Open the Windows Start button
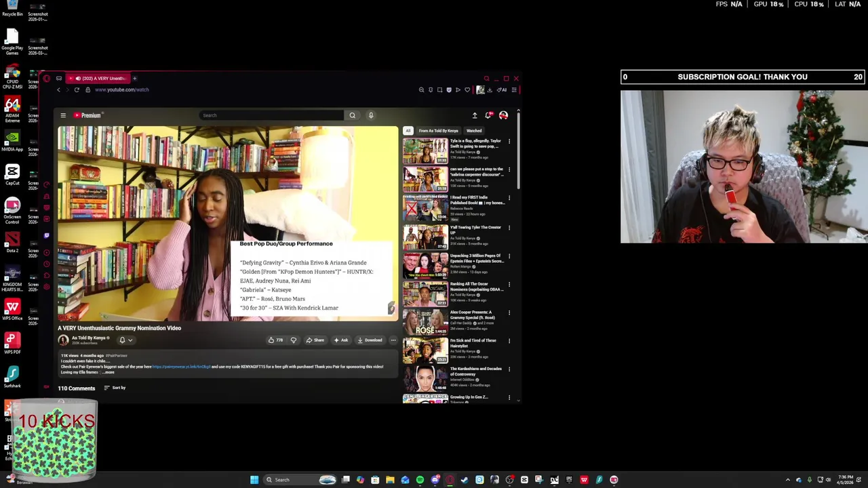This screenshot has width=868, height=488. pos(254,480)
